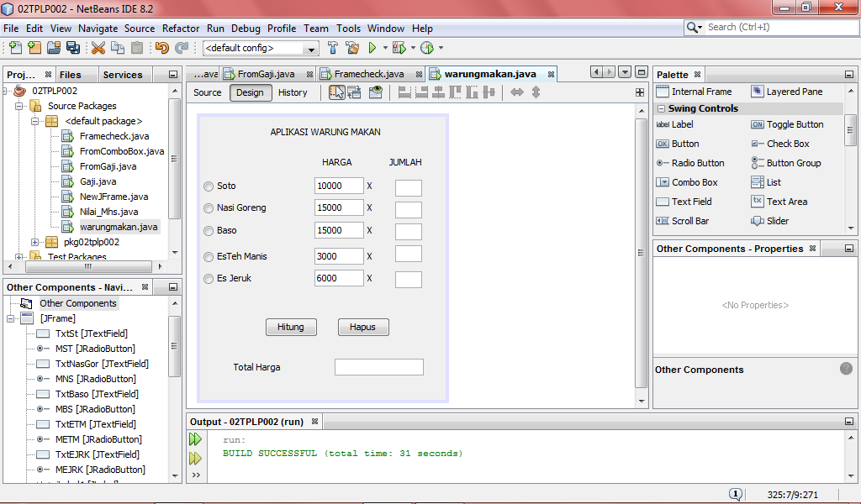Select the Soto radio button
The width and height of the screenshot is (861, 504).
click(x=209, y=186)
